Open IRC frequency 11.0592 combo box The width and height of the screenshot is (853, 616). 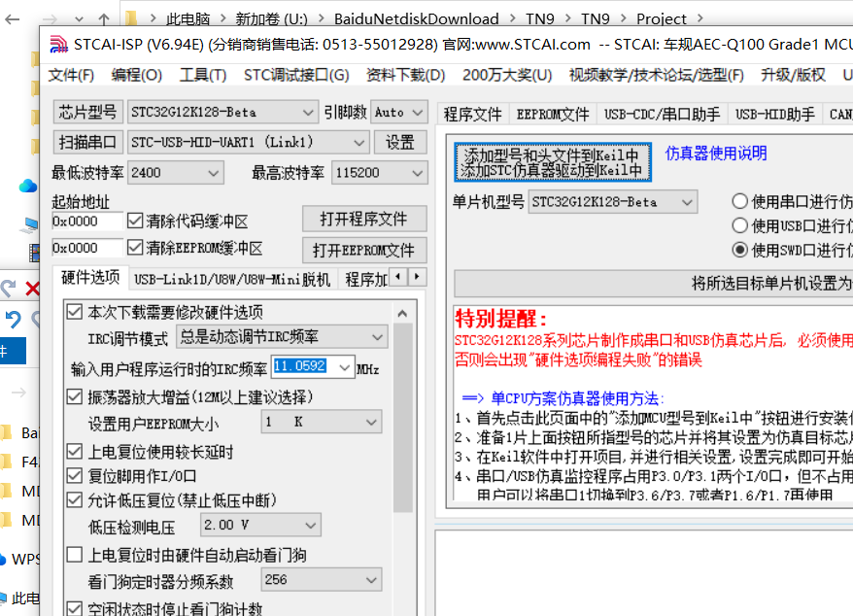pos(314,367)
